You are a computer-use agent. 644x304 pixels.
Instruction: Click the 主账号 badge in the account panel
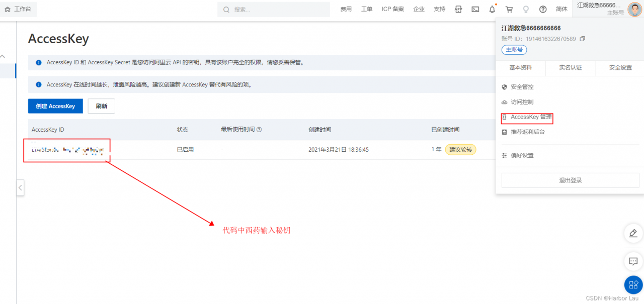[x=514, y=50]
